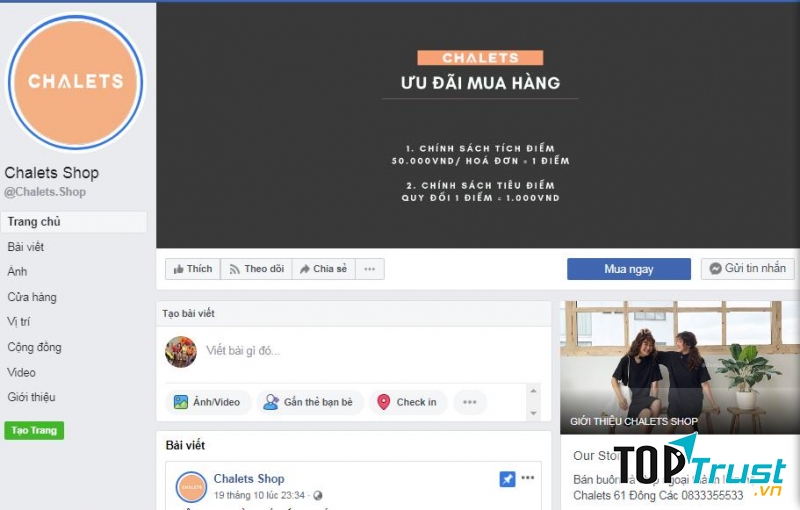Viewport: 800px width, 510px height.
Task: Follow page via Theo dõi button
Action: click(256, 269)
